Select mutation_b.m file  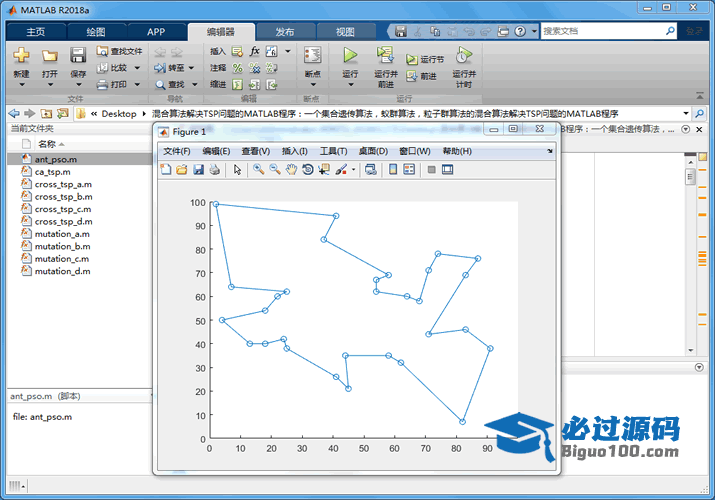click(x=80, y=246)
